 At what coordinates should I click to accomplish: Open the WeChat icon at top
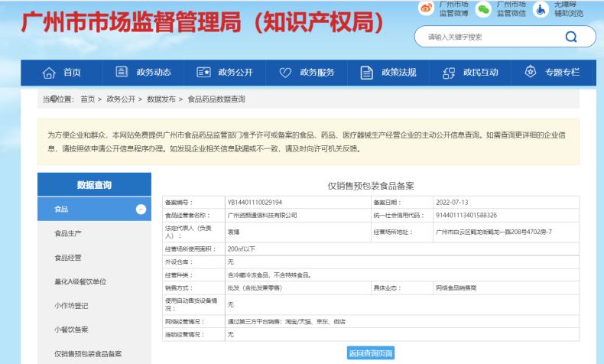pos(483,9)
